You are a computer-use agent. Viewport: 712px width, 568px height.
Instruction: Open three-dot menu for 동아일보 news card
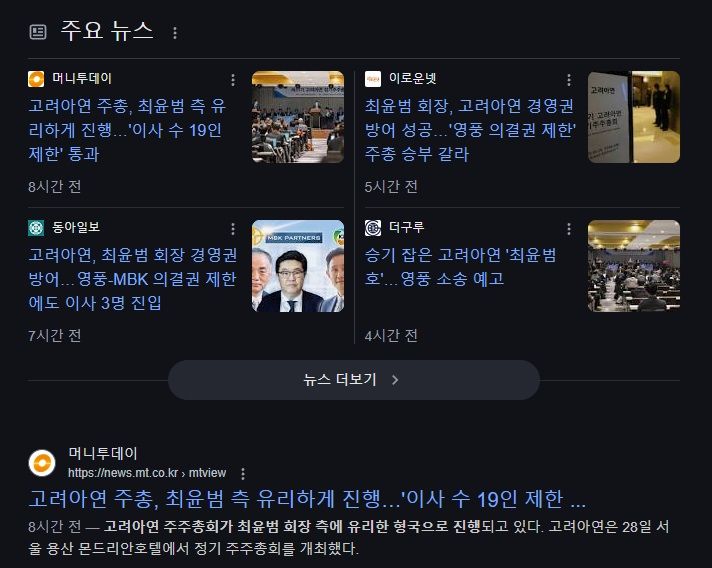(x=233, y=229)
